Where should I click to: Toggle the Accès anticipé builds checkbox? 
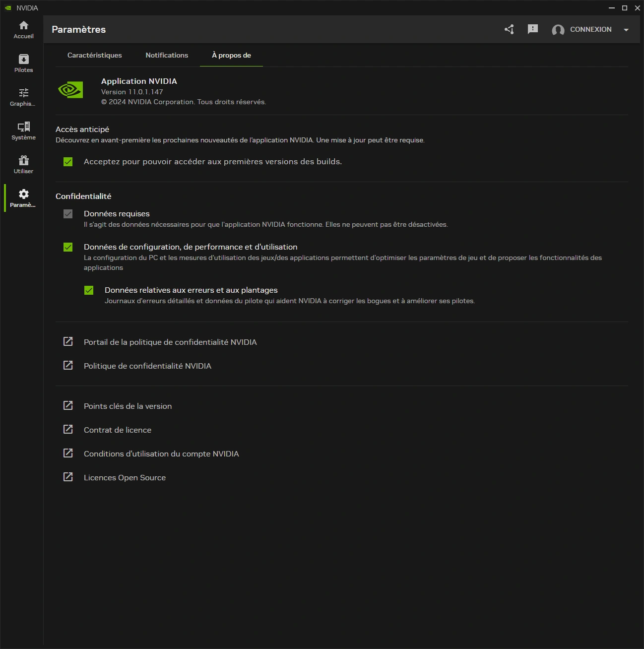point(68,162)
